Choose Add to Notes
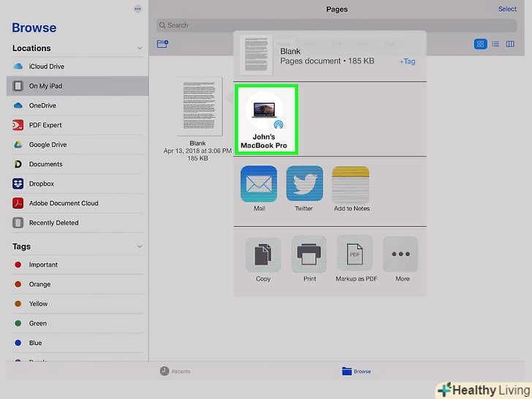 coord(351,189)
